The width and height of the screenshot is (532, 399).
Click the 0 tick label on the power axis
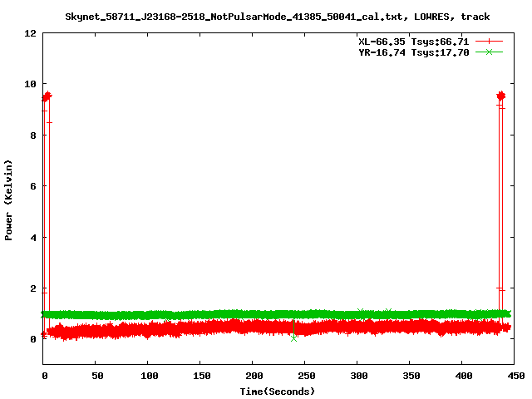coord(33,339)
